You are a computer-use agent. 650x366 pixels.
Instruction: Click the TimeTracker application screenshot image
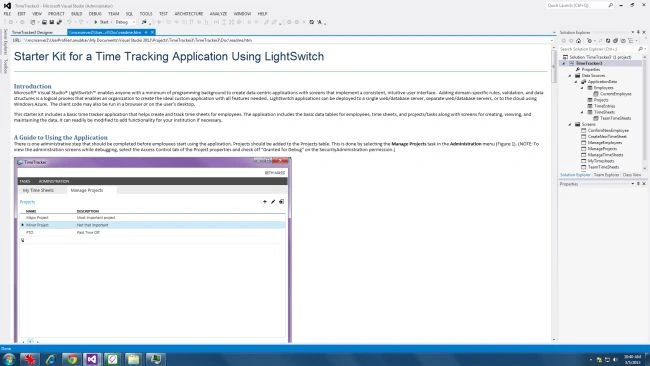tap(153, 250)
